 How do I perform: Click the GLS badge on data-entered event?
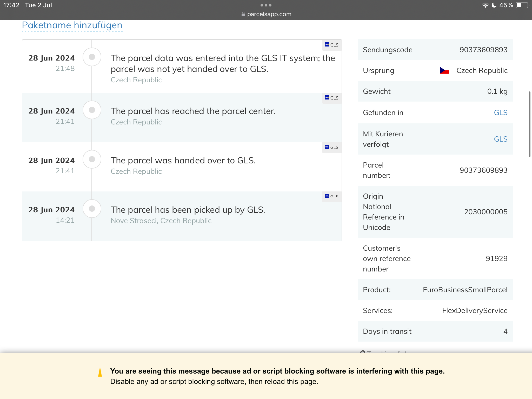pos(332,45)
